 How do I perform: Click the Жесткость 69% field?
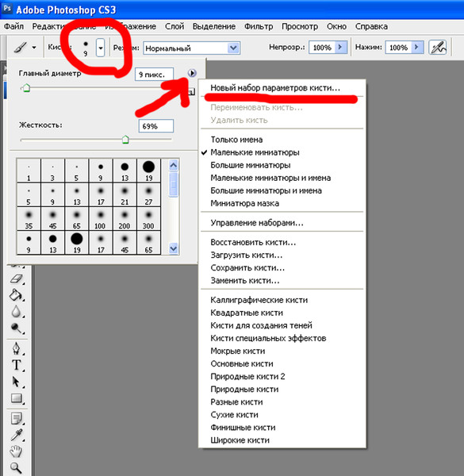point(156,126)
